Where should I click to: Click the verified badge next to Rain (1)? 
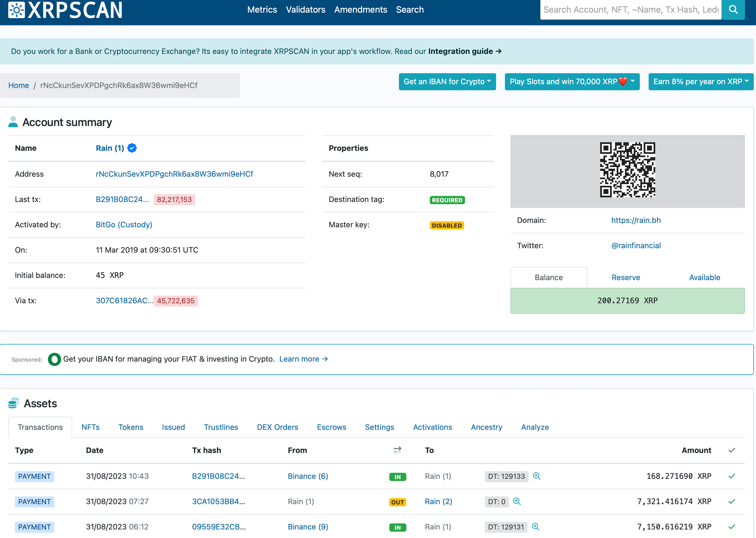pos(132,148)
